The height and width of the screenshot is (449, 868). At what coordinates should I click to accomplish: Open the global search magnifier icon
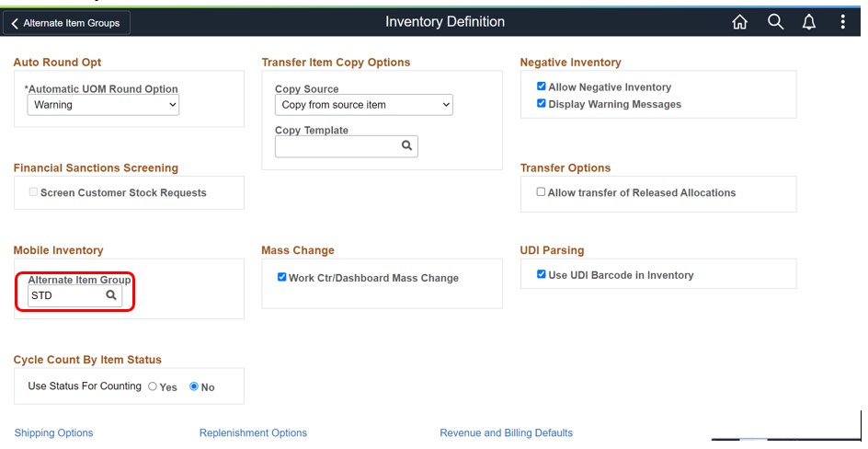(775, 23)
